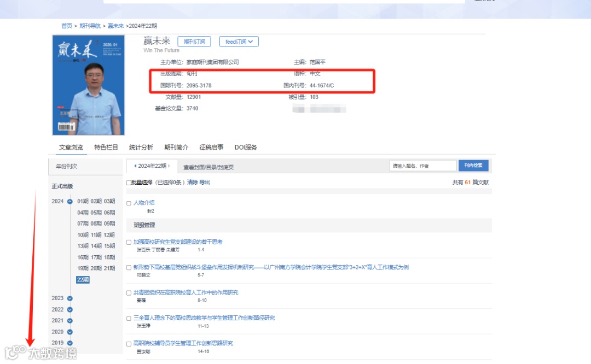
Task: Click author name 张百乐
Action: tap(143, 250)
